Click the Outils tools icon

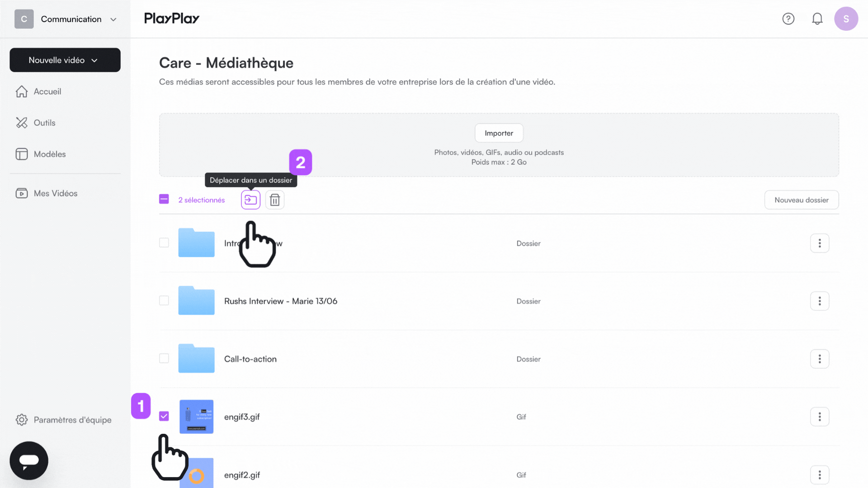click(22, 122)
